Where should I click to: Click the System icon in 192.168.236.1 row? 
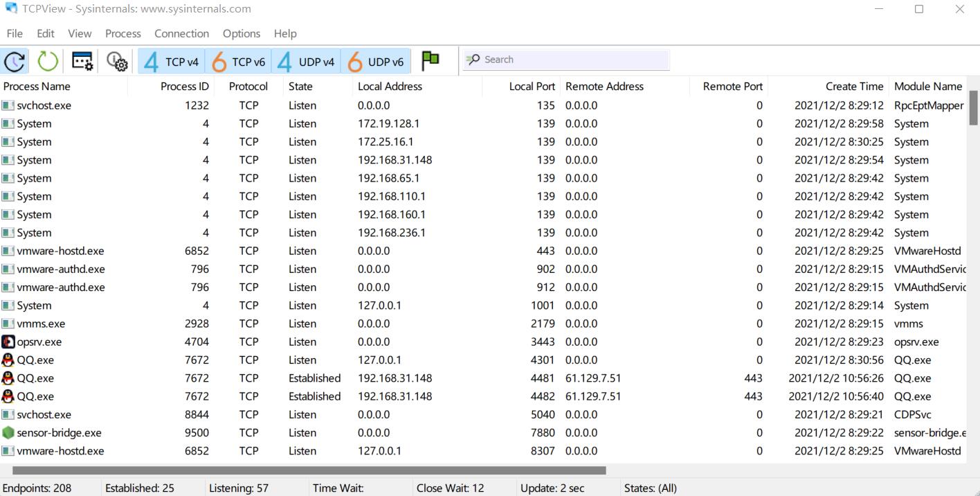click(8, 233)
